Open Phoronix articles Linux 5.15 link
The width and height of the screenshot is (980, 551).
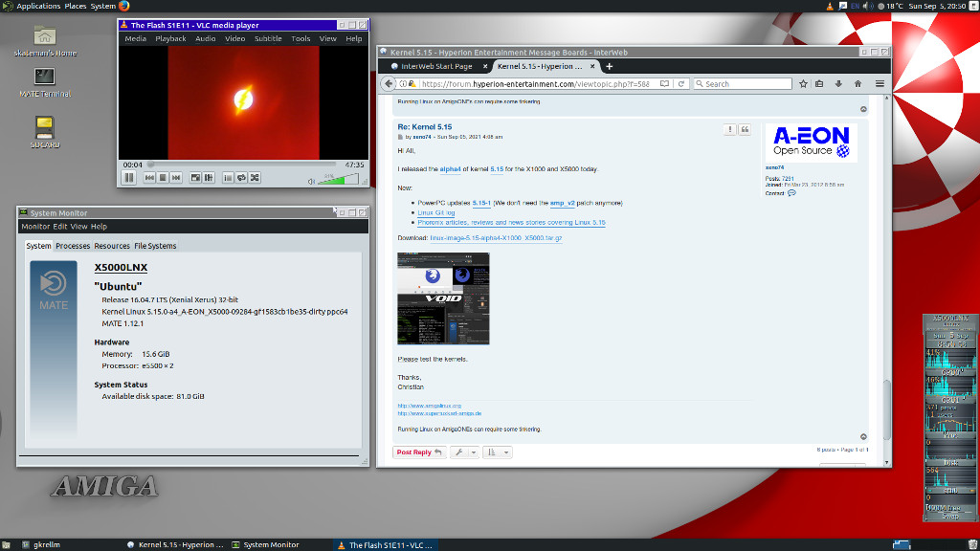tap(511, 222)
